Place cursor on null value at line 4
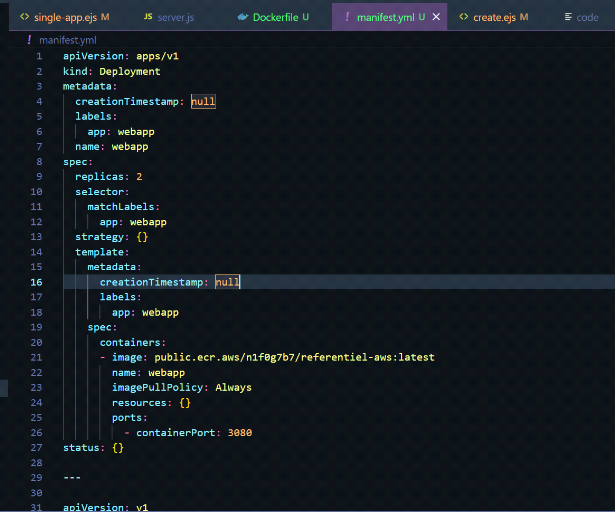 [x=203, y=101]
